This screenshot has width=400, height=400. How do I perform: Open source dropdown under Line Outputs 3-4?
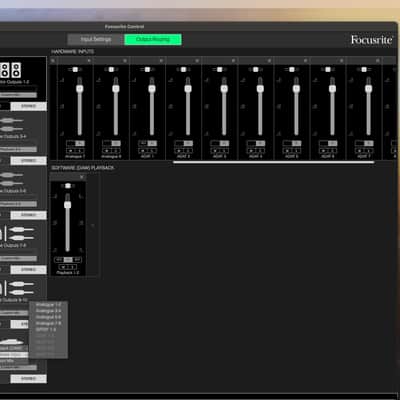(18, 149)
